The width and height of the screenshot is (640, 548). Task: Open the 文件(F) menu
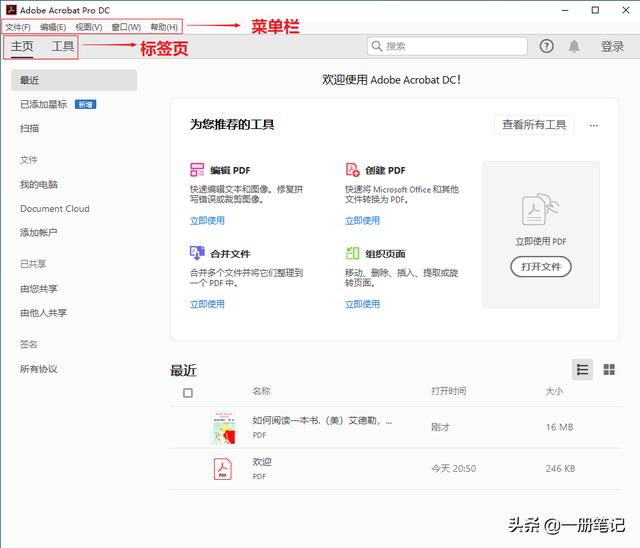coord(18,27)
